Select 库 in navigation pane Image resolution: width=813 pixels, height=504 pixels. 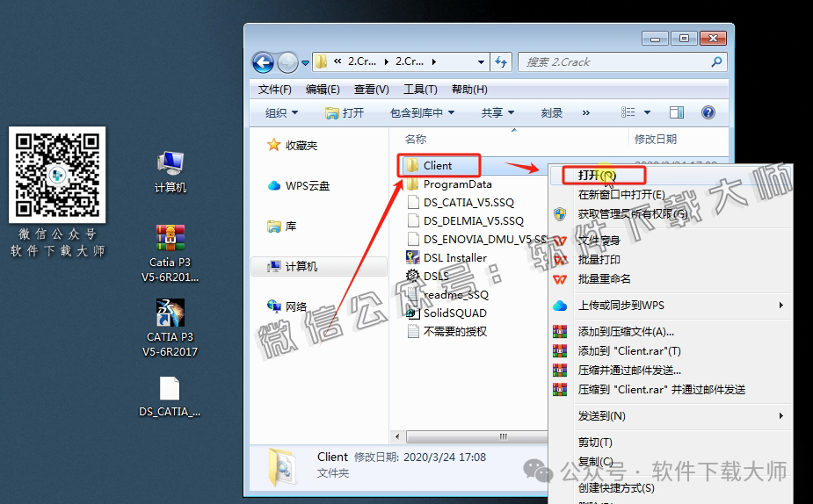[281, 226]
